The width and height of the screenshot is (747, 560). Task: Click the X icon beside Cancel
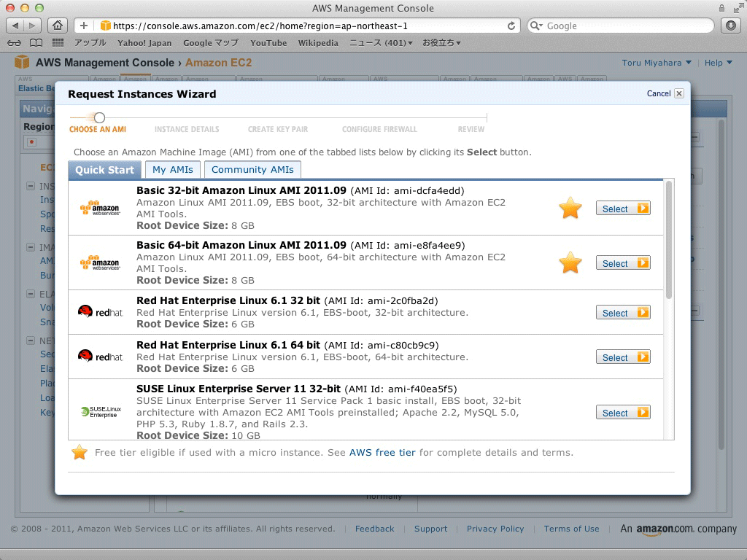click(679, 93)
